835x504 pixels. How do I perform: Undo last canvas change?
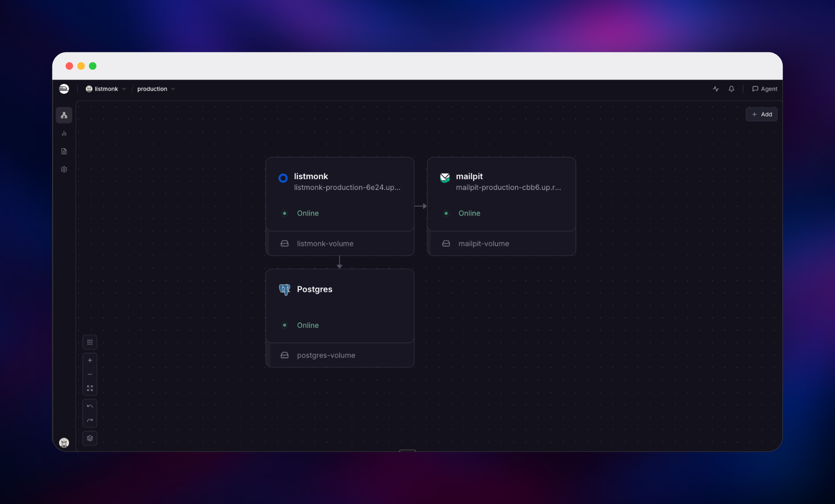click(90, 406)
